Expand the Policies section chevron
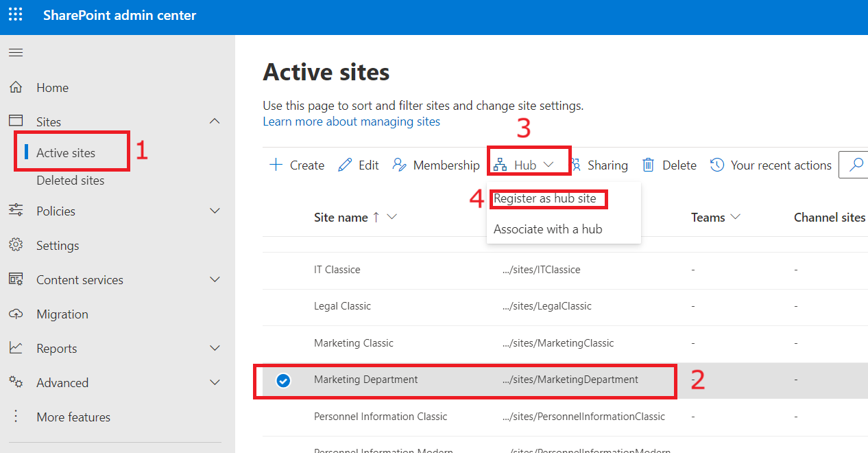Viewport: 868px width, 453px height. pyautogui.click(x=215, y=211)
